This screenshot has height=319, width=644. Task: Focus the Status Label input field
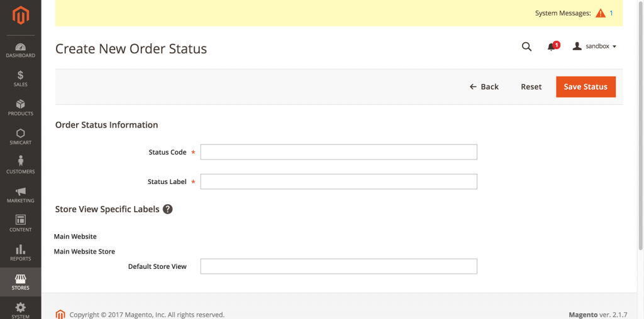click(x=339, y=181)
